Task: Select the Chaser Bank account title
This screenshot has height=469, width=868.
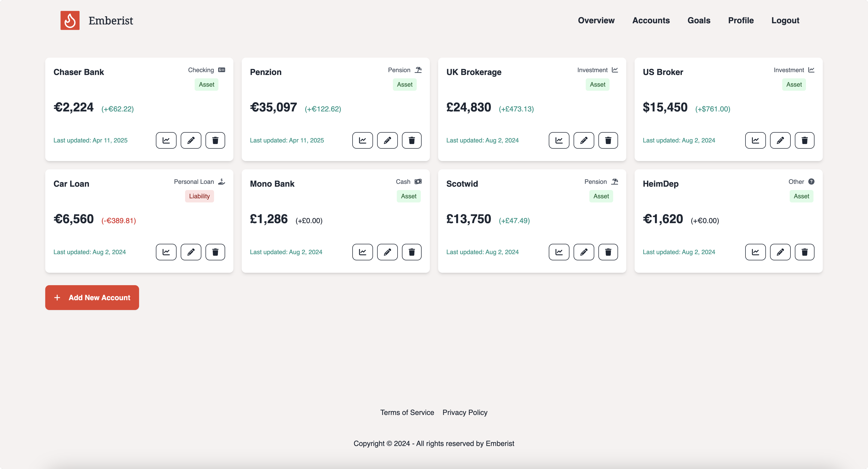Action: [79, 72]
